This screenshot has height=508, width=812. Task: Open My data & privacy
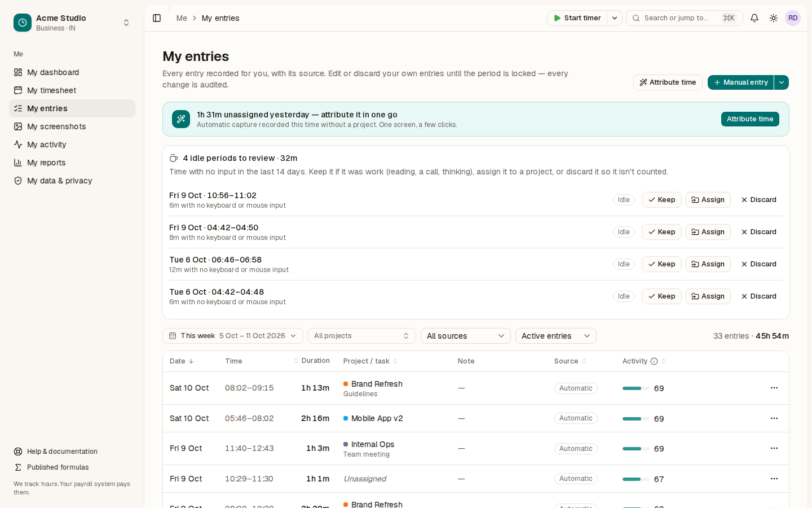tap(72, 181)
